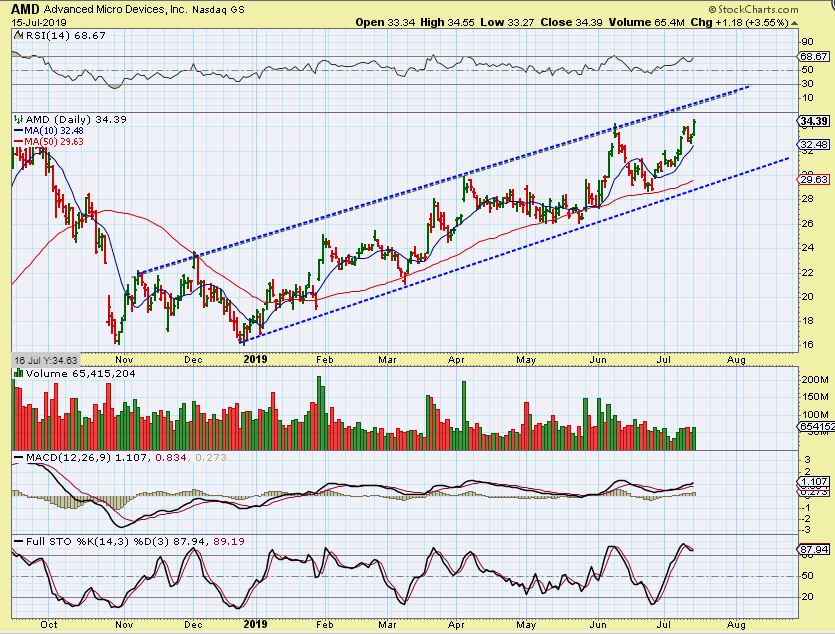The height and width of the screenshot is (634, 835).
Task: Click the blue MA(10) legend line
Action: (x=18, y=131)
